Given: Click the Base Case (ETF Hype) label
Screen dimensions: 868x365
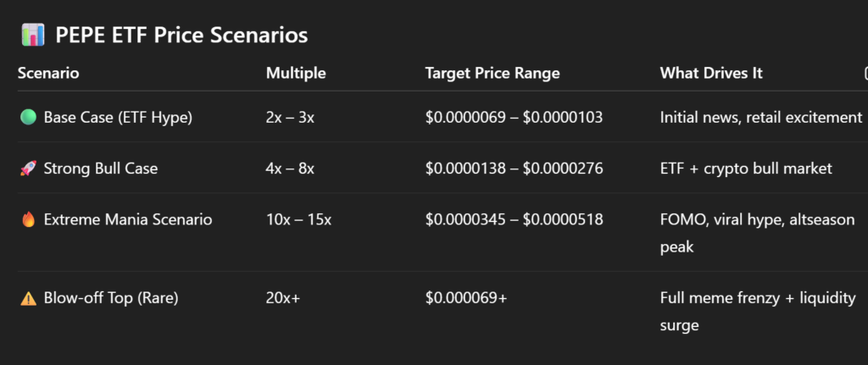Looking at the screenshot, I should coord(118,118).
